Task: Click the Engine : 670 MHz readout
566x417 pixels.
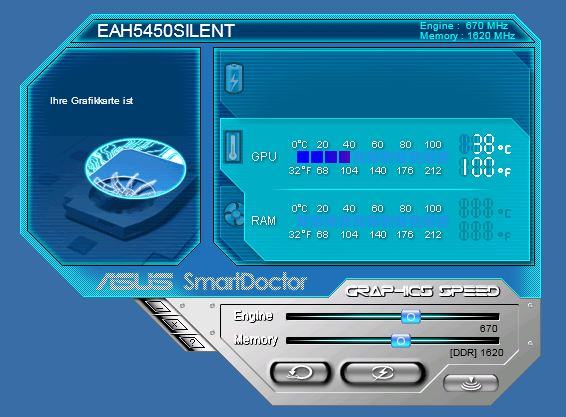Action: click(464, 26)
